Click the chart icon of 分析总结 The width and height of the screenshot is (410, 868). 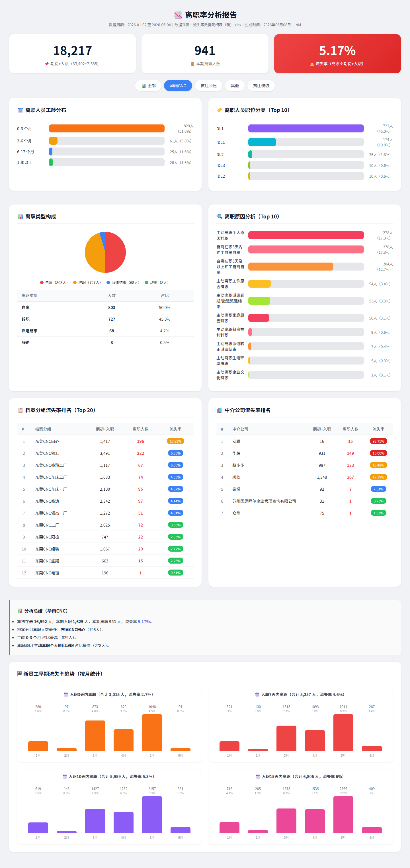pos(20,611)
